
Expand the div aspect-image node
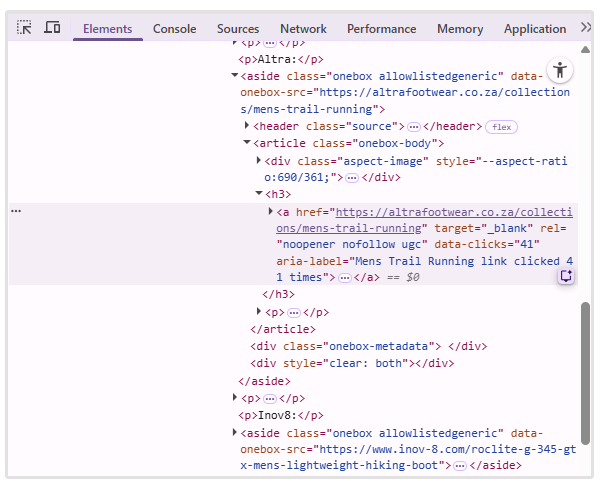[x=259, y=160]
